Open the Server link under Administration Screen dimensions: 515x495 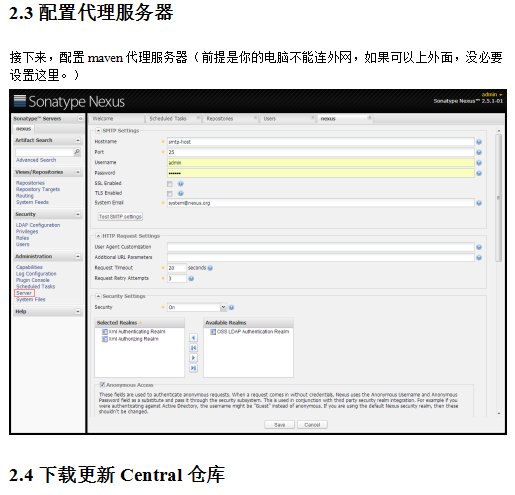tap(24, 293)
